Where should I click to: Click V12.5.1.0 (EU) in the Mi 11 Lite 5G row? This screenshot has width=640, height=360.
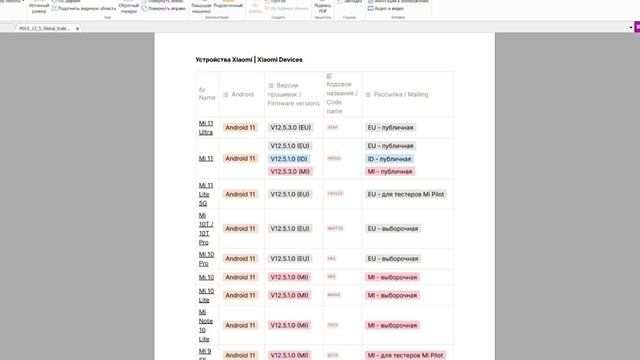pos(290,194)
